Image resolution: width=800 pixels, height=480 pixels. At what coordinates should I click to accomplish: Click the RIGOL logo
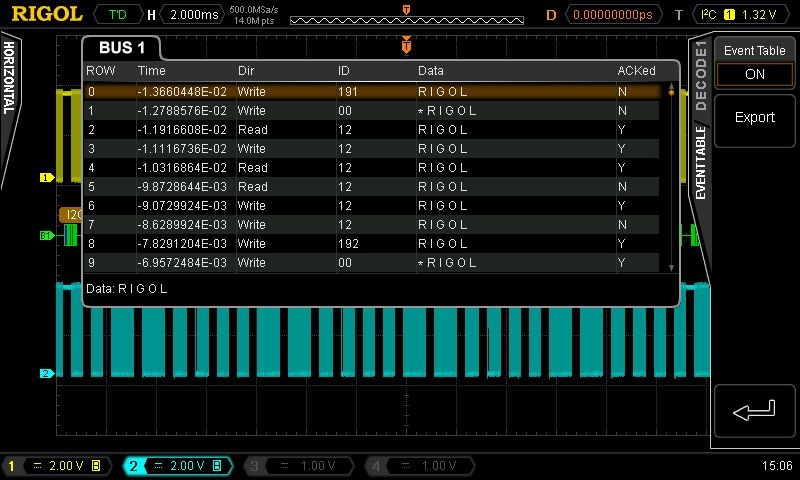coord(47,14)
